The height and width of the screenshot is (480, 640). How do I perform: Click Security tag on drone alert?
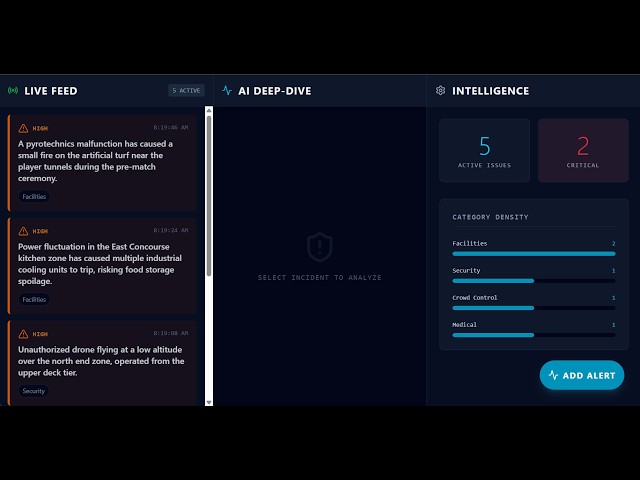click(33, 391)
